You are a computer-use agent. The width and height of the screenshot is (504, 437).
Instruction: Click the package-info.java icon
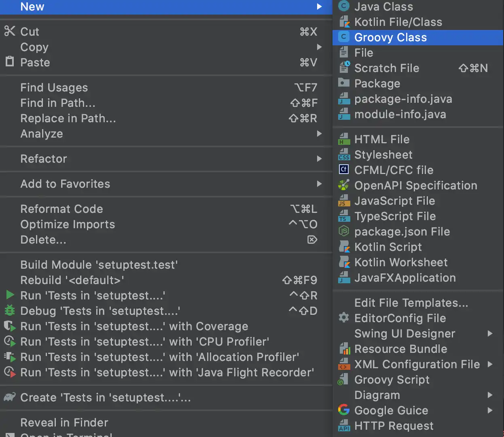(x=344, y=99)
